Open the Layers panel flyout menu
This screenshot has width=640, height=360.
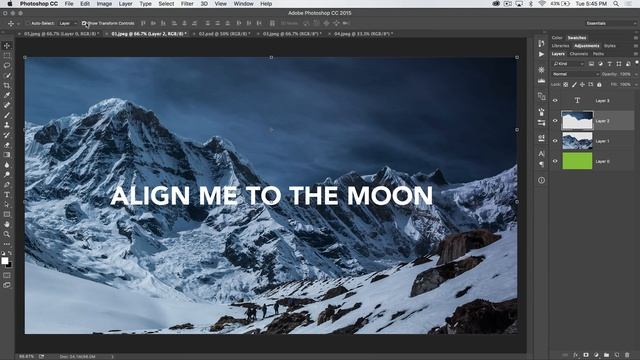click(636, 54)
